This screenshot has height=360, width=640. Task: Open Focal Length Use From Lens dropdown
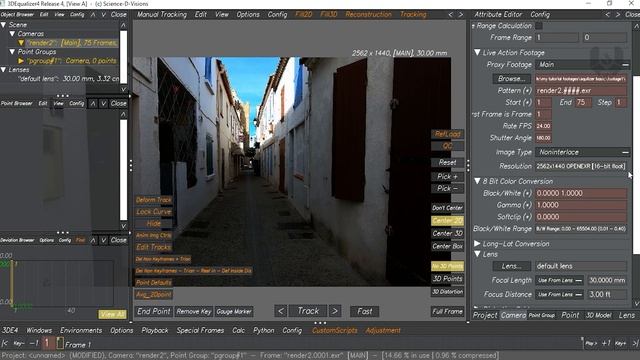(559, 280)
